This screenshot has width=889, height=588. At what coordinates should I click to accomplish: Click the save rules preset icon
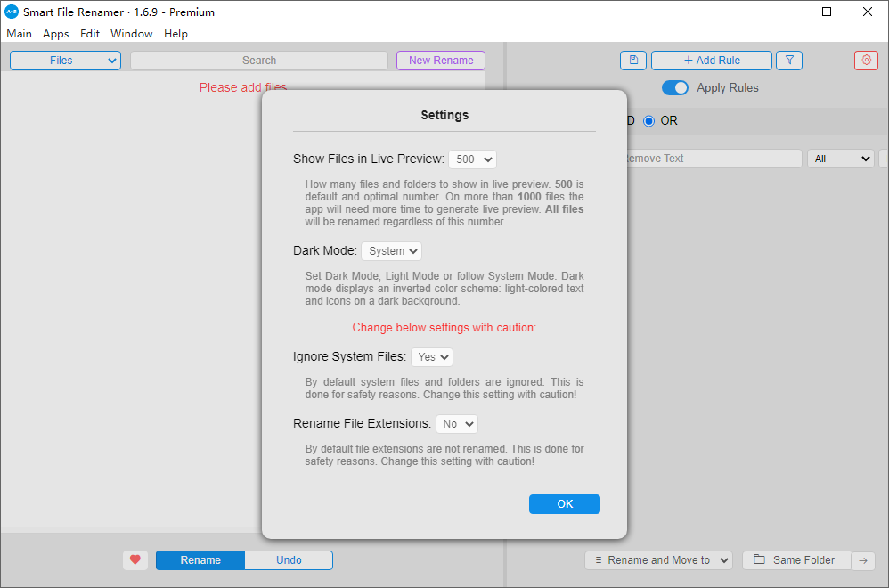click(x=633, y=60)
